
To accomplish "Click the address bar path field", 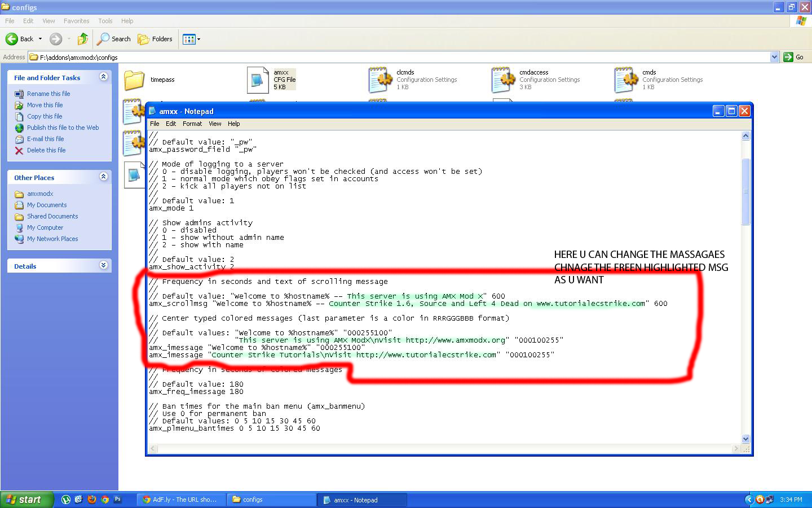I will click(x=403, y=57).
